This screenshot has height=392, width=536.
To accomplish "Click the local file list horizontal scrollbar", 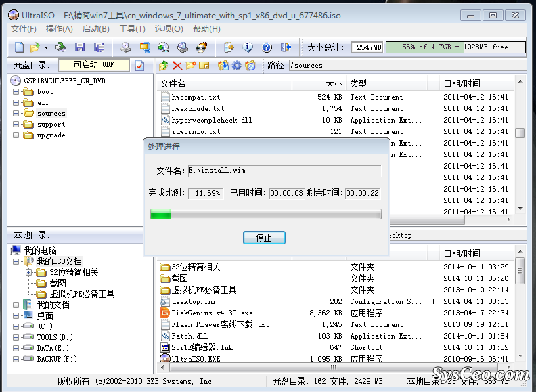I will (x=333, y=368).
